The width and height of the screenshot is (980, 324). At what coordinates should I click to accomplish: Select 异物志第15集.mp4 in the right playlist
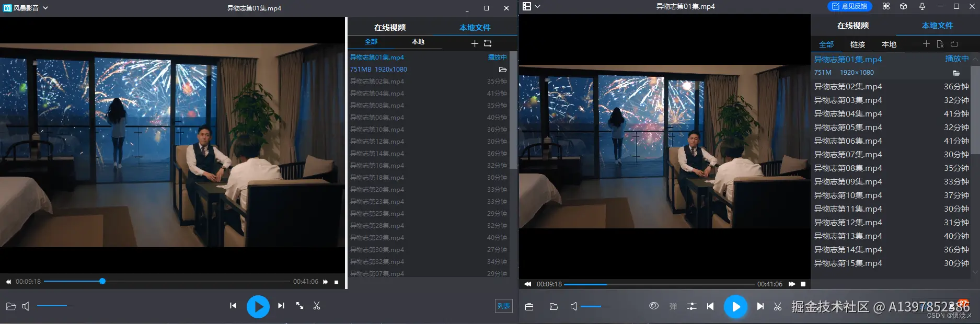click(x=891, y=263)
